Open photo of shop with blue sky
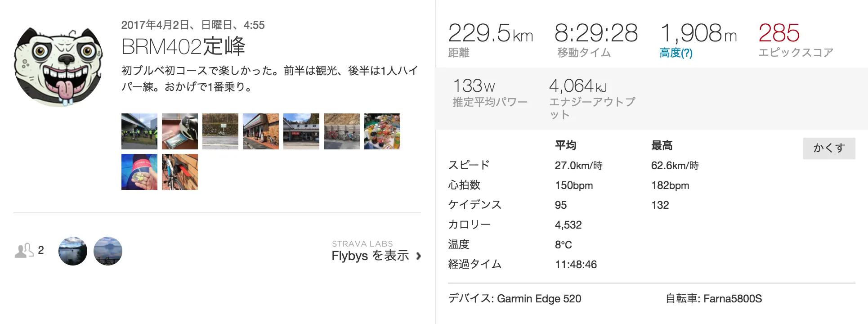The width and height of the screenshot is (868, 324). [x=301, y=131]
